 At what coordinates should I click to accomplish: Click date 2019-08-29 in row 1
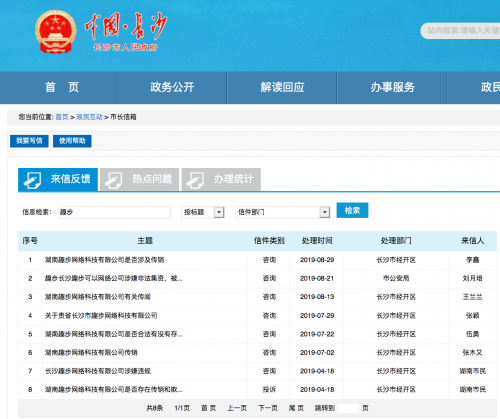(x=317, y=260)
